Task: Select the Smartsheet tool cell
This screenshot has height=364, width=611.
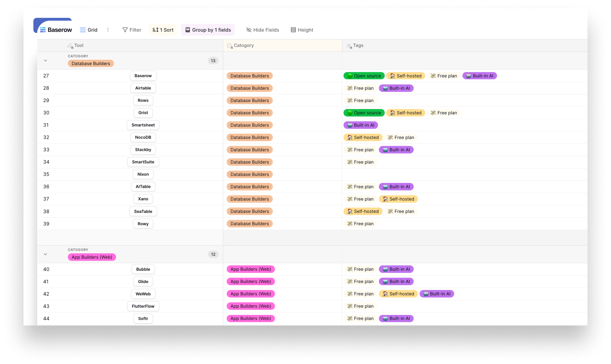Action: pyautogui.click(x=143, y=125)
